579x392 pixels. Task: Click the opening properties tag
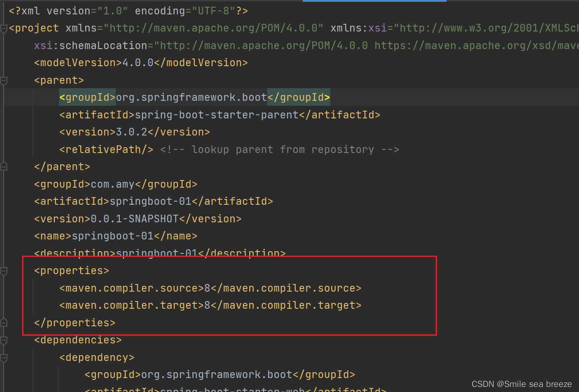click(x=72, y=270)
